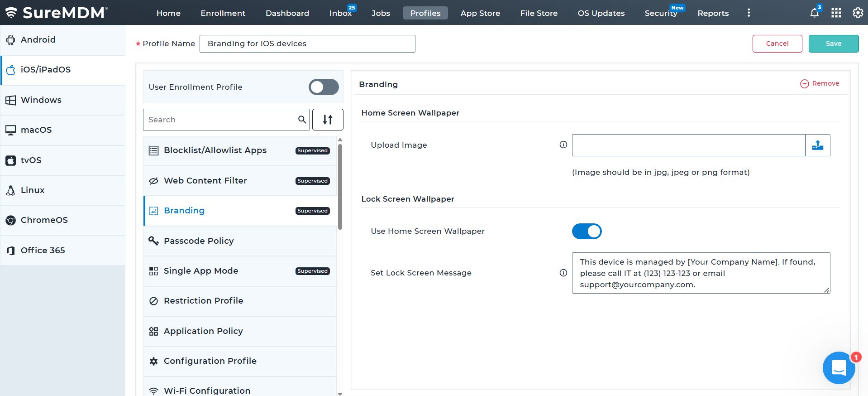Image resolution: width=868 pixels, height=396 pixels.
Task: Open the notifications bell icon
Action: point(815,13)
